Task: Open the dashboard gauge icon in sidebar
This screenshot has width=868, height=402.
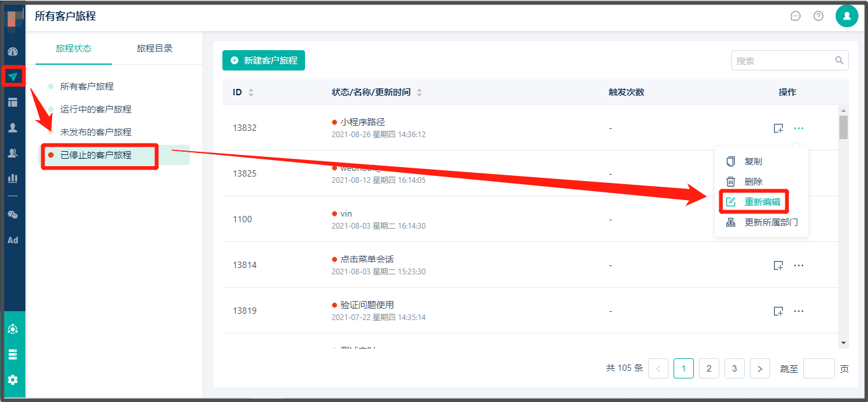Action: point(13,51)
